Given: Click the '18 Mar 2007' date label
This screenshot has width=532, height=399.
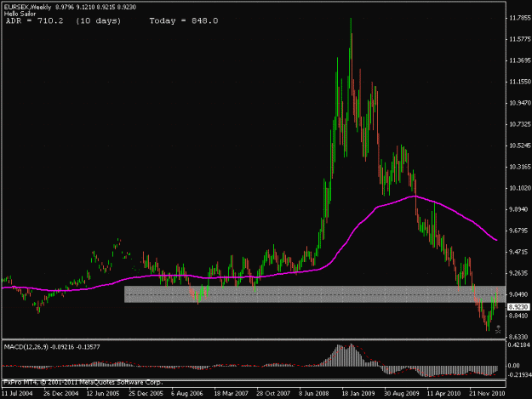Looking at the screenshot, I should click(231, 394).
